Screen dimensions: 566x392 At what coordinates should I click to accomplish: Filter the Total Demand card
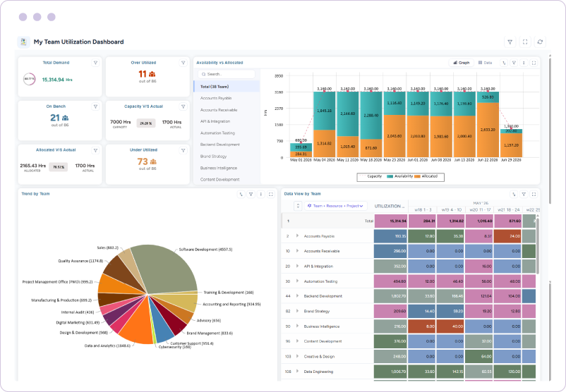coord(96,63)
